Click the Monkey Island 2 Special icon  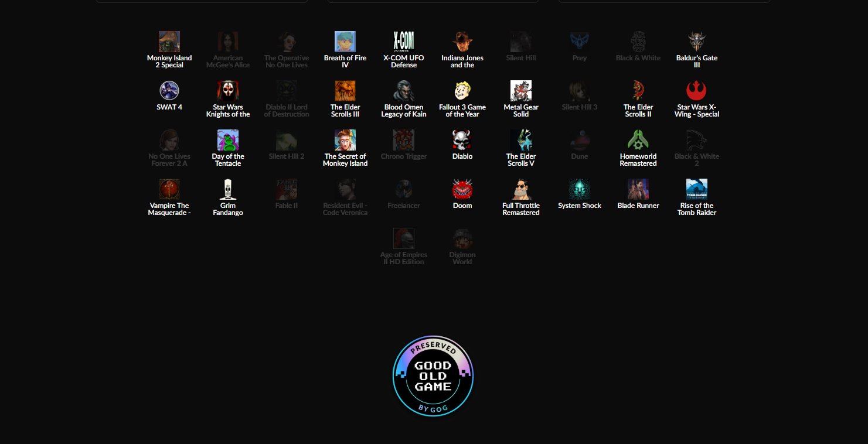pos(169,42)
